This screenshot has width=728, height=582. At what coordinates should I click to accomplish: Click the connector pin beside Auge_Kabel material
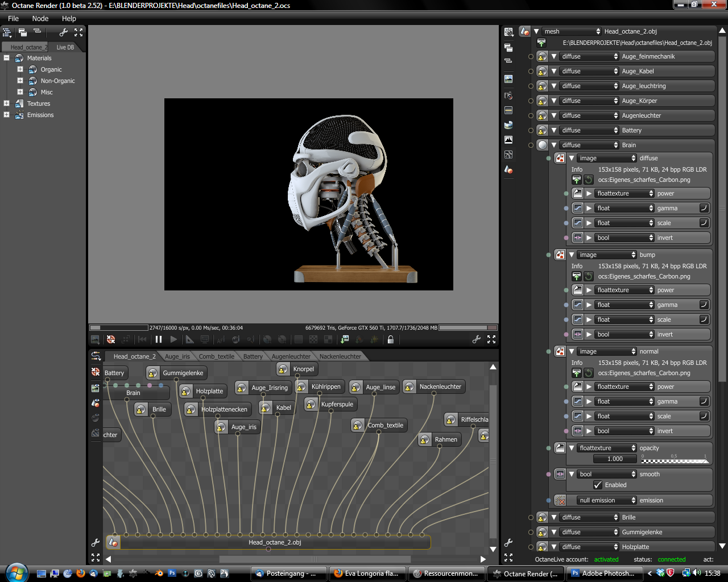coord(531,72)
